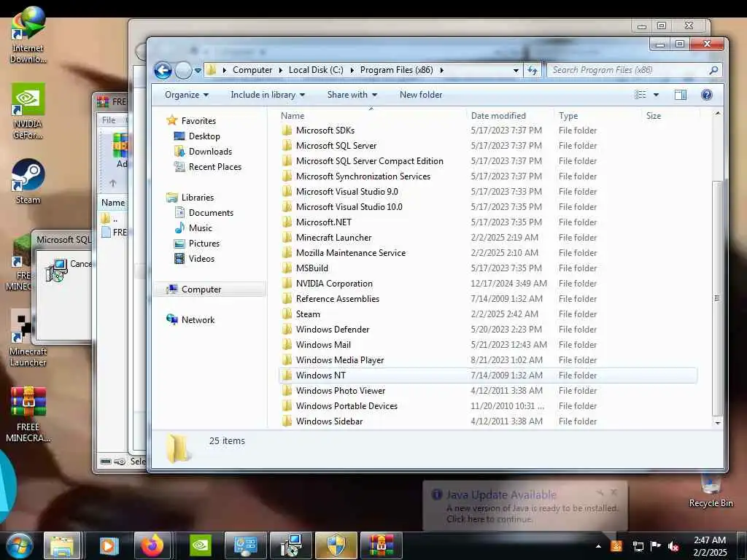Select the Minecraft Launcher folder icon
747x560 pixels.
tap(287, 238)
